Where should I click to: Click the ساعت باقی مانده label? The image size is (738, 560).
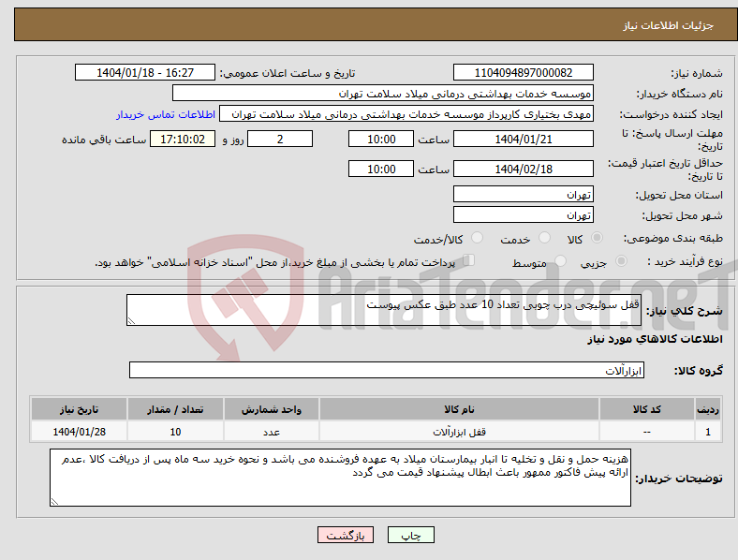pyautogui.click(x=104, y=140)
